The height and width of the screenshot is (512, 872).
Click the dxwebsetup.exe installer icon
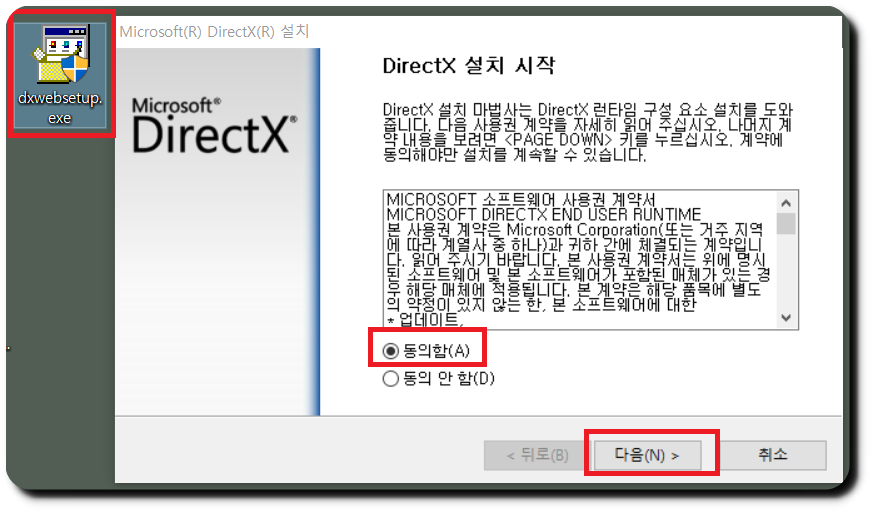pos(60,75)
